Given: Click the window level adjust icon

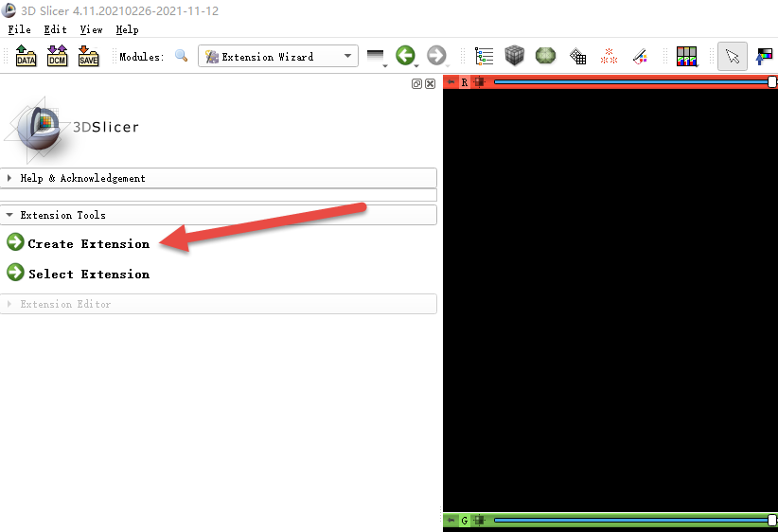Looking at the screenshot, I should click(x=764, y=56).
